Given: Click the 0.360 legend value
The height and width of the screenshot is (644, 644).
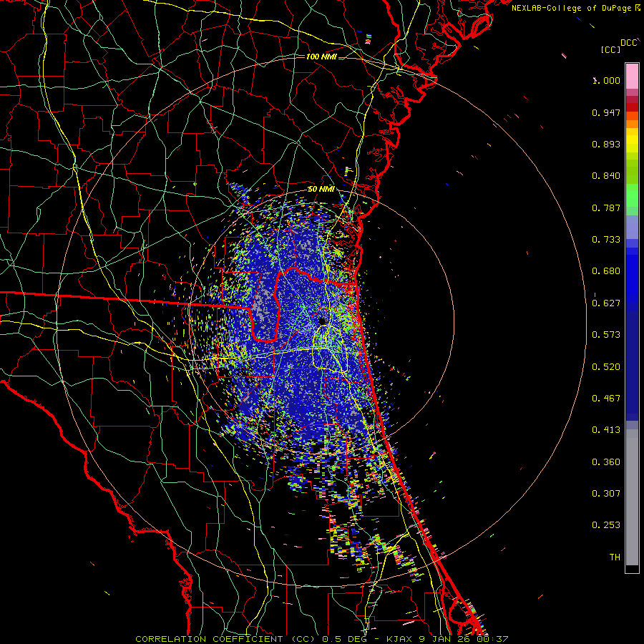Looking at the screenshot, I should [606, 462].
